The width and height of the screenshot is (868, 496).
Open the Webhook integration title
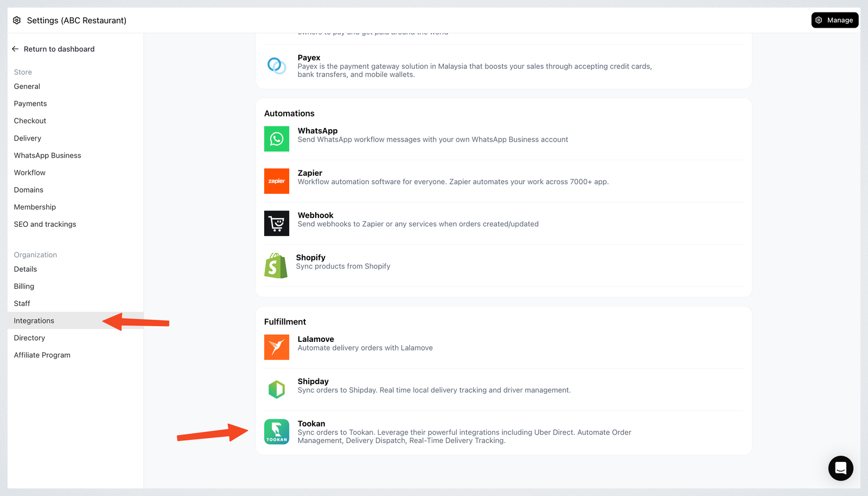point(315,215)
